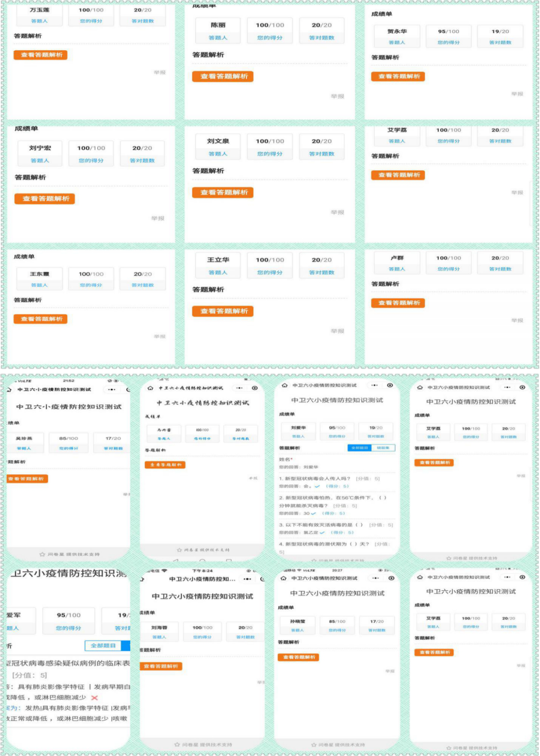Tap close-circle icon in 马卉蕾's screen
The height and width of the screenshot is (756, 540).
click(255, 388)
